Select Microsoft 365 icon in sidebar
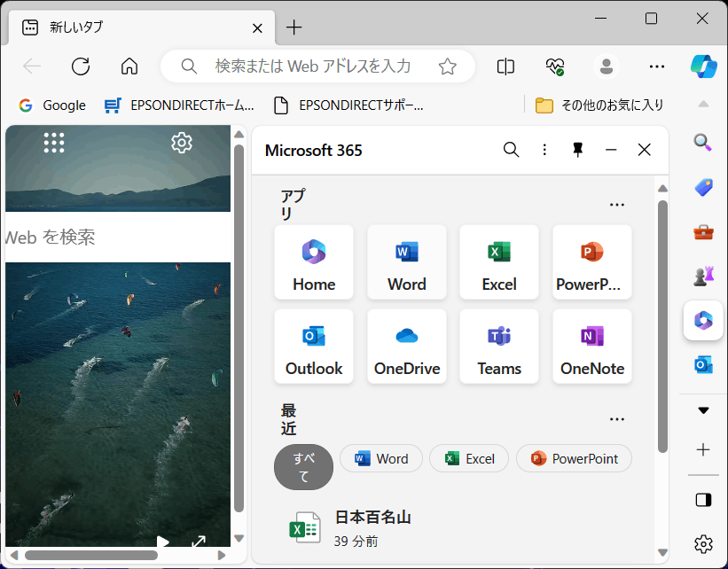This screenshot has width=728, height=569. (x=703, y=321)
